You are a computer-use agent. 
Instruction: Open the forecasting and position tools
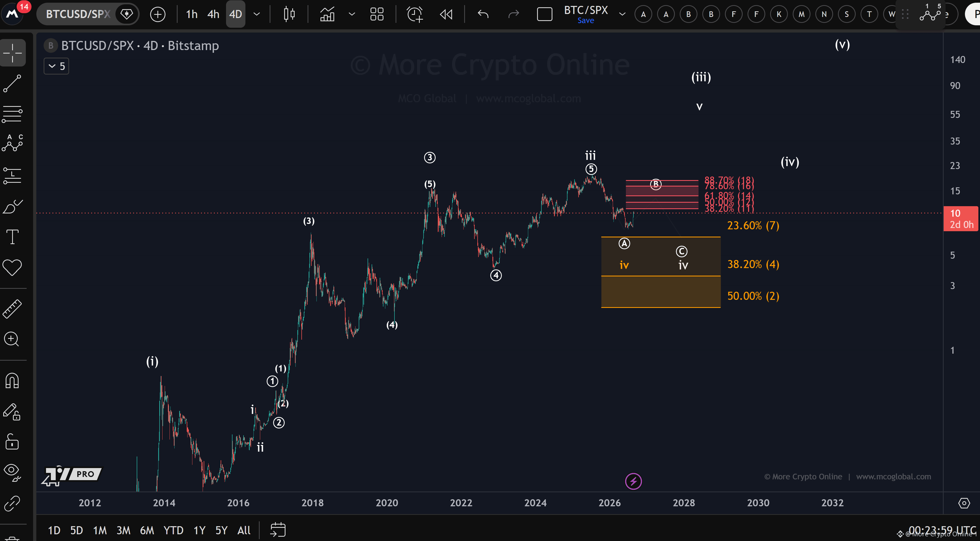[13, 175]
